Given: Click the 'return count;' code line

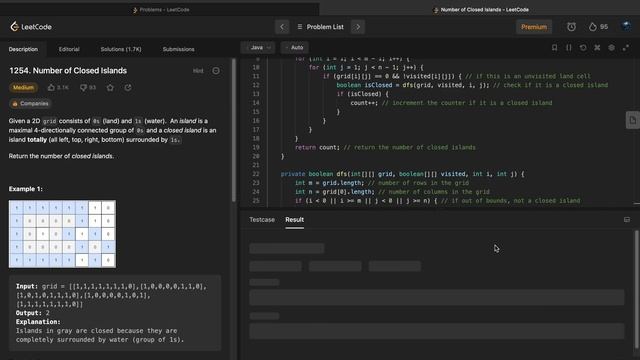Looking at the screenshot, I should click(x=317, y=147).
